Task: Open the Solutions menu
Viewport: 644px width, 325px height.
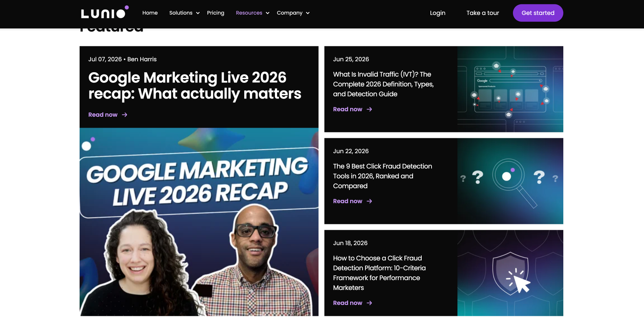Action: pyautogui.click(x=181, y=13)
